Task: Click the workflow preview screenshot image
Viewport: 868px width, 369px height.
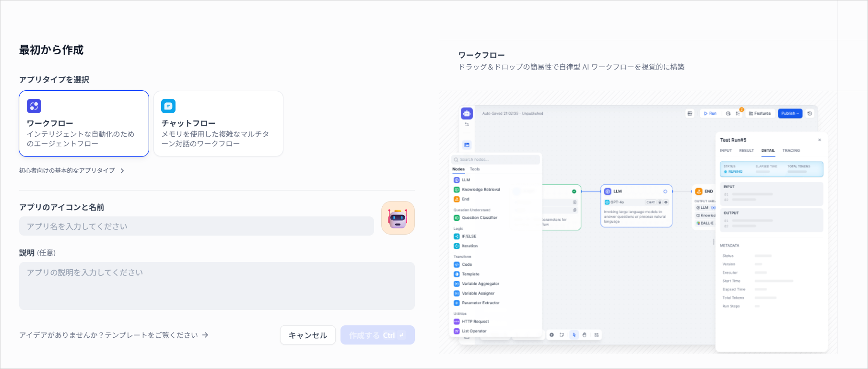Action: click(638, 223)
